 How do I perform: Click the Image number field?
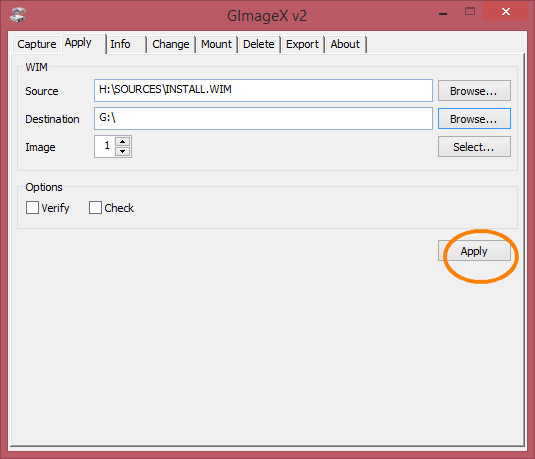[105, 146]
